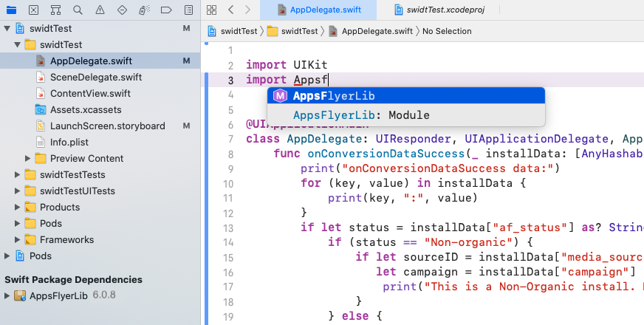The height and width of the screenshot is (325, 644).
Task: Click the module M icon in autocomplete
Action: (280, 96)
